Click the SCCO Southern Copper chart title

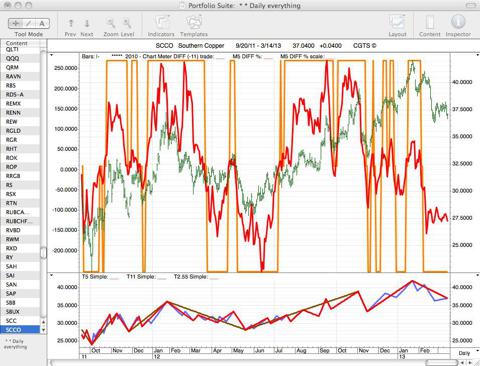point(190,46)
